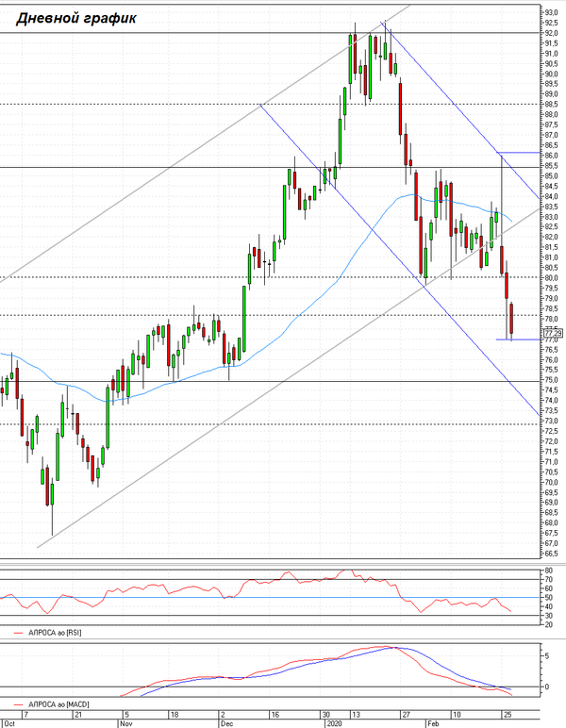Screen dimensions: 566x728
Task: Click the red legend marker beside the RSI label
Action: (18, 633)
